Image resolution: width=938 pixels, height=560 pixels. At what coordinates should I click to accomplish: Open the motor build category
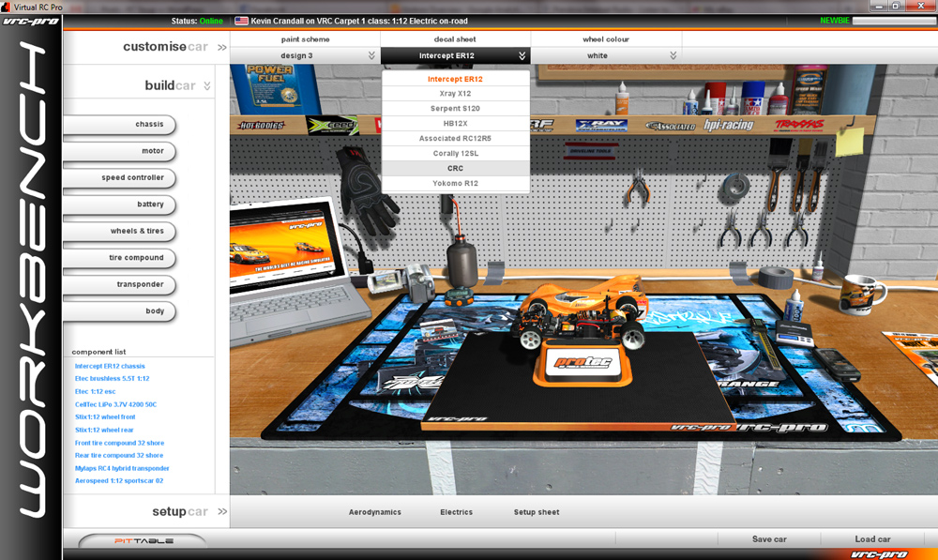point(120,151)
